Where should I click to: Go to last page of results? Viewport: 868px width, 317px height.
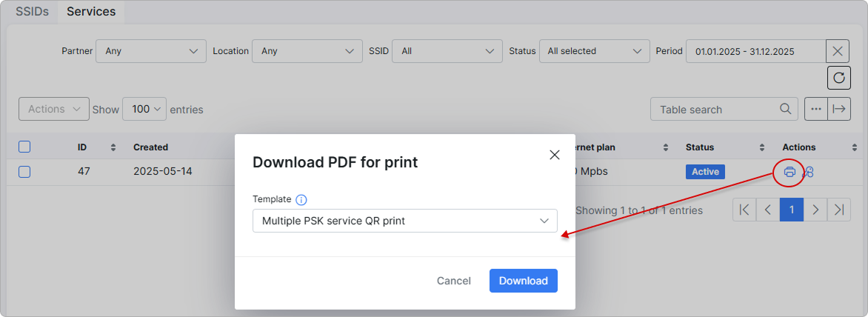point(838,210)
